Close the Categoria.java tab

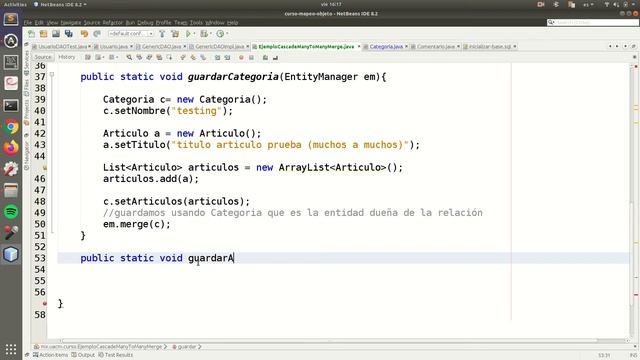click(x=406, y=47)
